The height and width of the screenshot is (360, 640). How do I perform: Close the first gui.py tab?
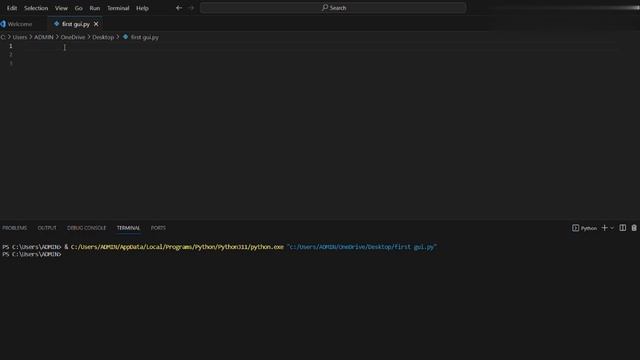click(96, 24)
